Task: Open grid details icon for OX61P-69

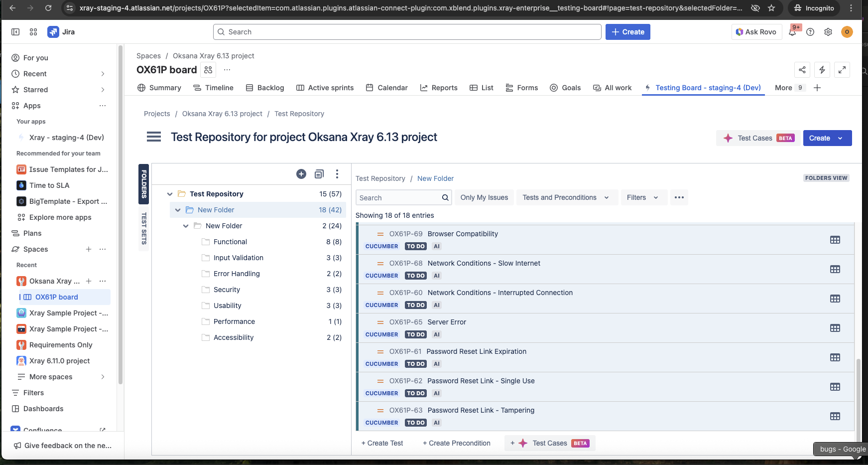Action: [x=835, y=240]
